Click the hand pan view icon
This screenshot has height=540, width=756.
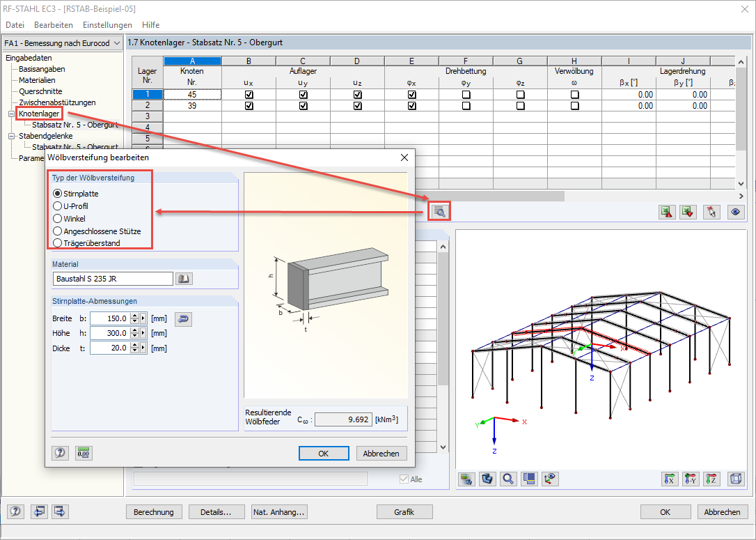pyautogui.click(x=487, y=479)
